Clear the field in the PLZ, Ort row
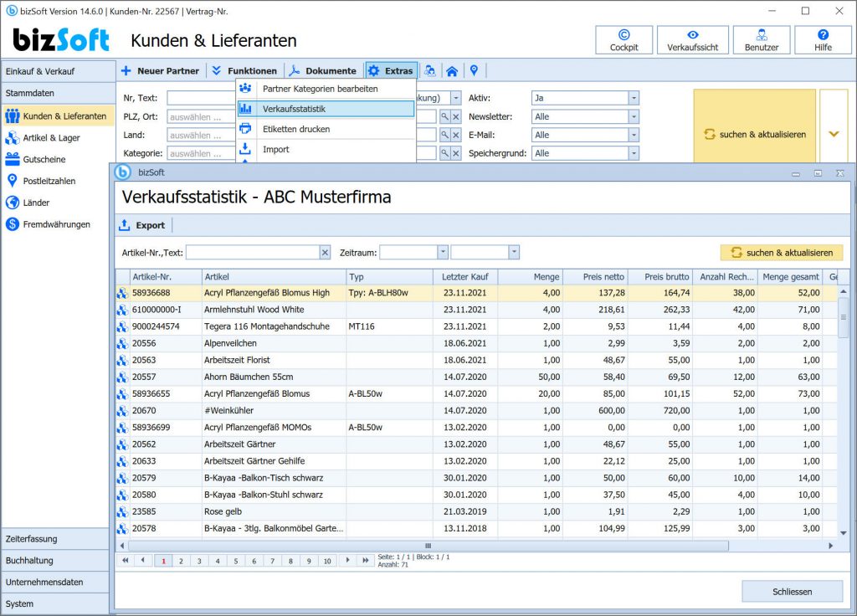 456,116
